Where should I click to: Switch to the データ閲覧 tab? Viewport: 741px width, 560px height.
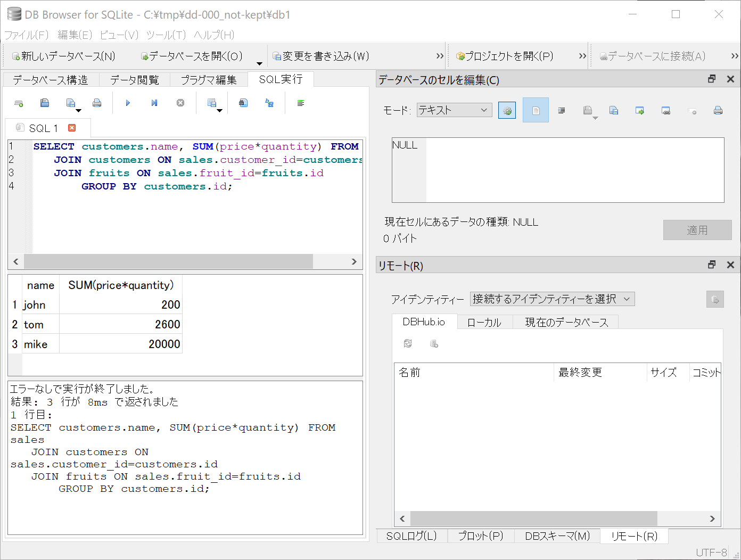[x=134, y=80]
